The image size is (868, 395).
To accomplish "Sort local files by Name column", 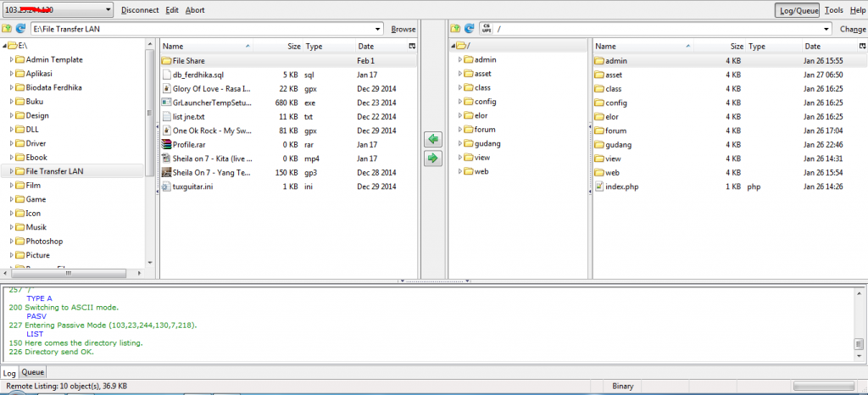I will (x=207, y=47).
